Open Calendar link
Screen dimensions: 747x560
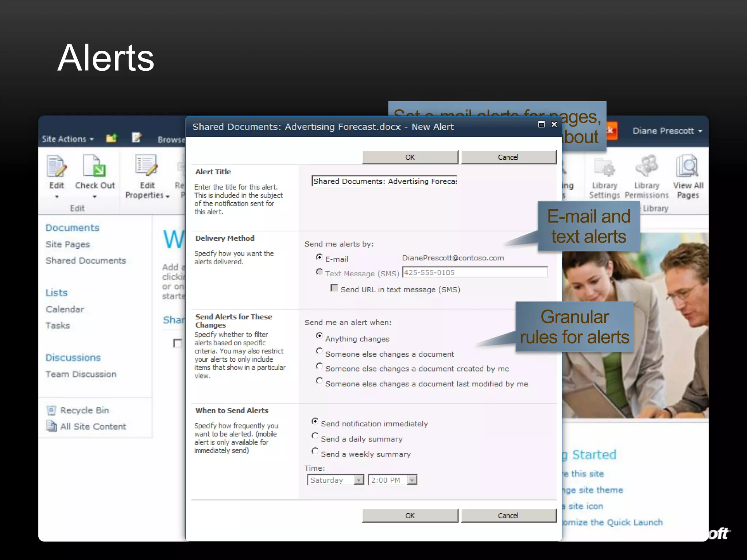point(65,309)
